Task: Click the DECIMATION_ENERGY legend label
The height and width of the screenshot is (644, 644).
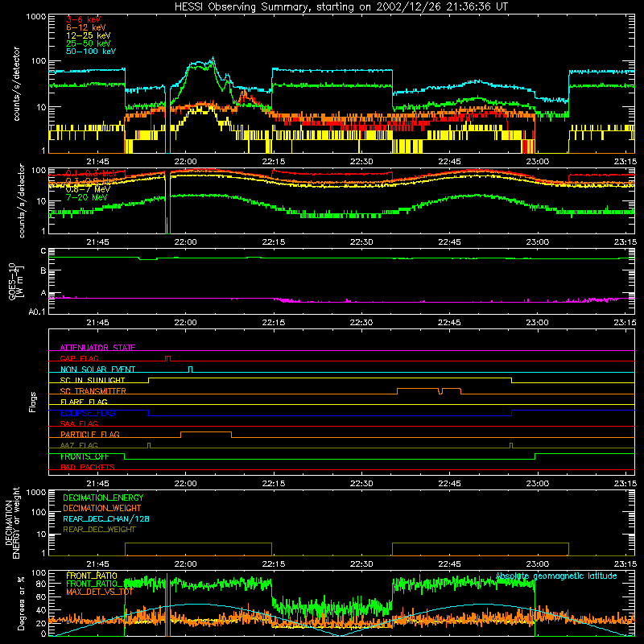Action: coord(103,497)
